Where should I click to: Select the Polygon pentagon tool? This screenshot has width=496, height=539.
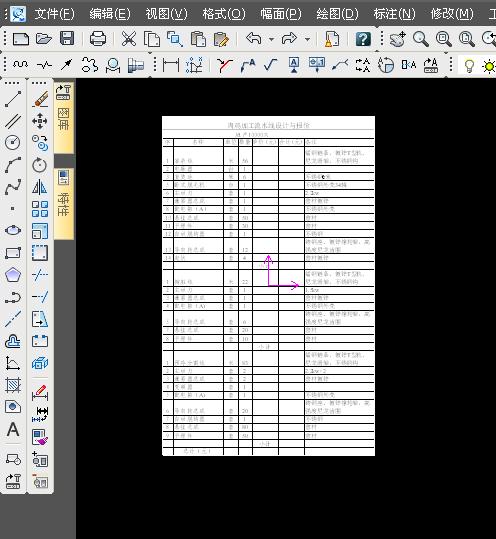(13, 275)
